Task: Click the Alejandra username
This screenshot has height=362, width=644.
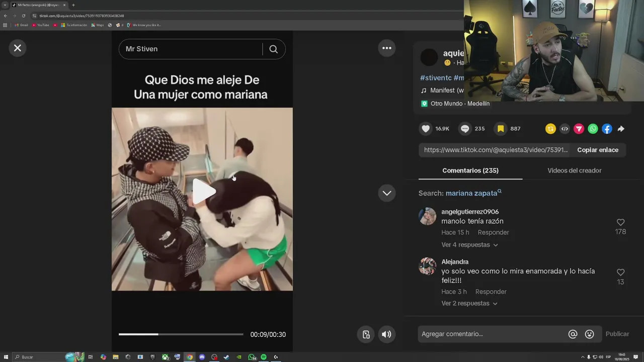Action: tap(455, 262)
